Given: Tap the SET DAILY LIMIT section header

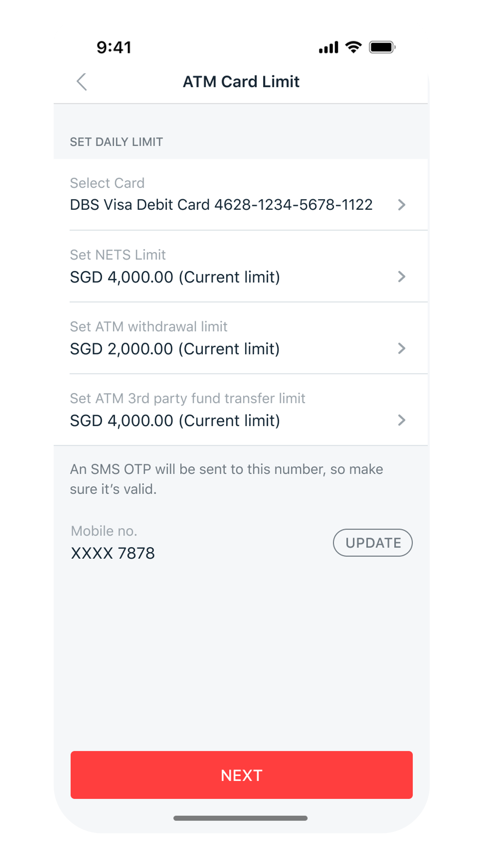Looking at the screenshot, I should 116,142.
